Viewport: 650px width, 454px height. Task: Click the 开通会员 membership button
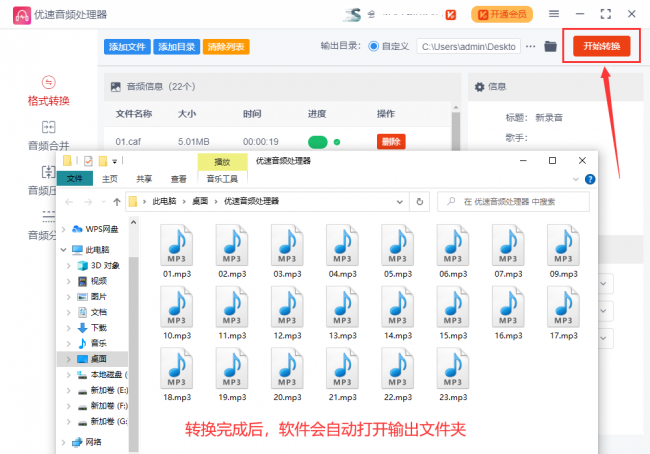coord(502,15)
